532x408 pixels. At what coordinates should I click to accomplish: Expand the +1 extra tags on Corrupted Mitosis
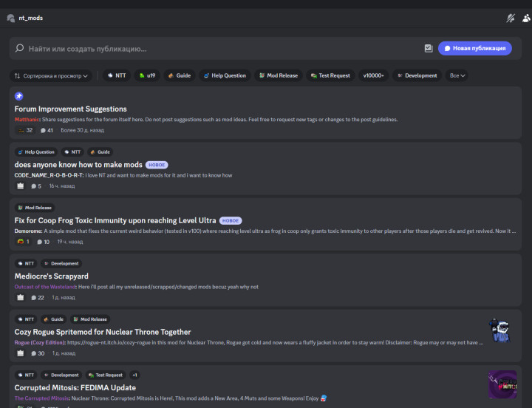tap(134, 375)
